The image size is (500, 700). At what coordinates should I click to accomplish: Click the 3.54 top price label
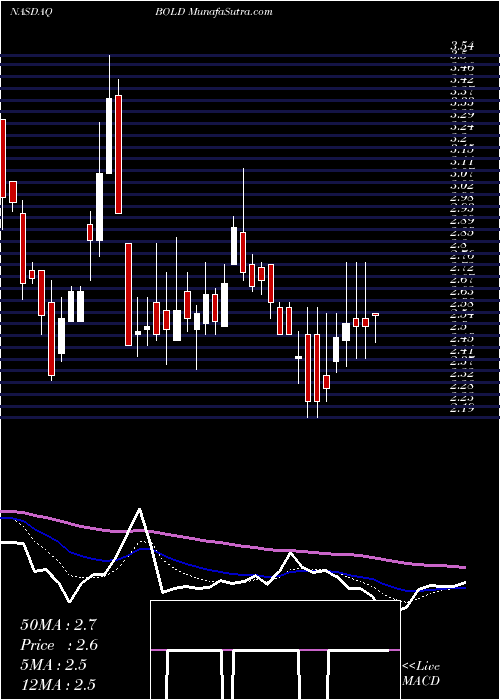click(462, 46)
